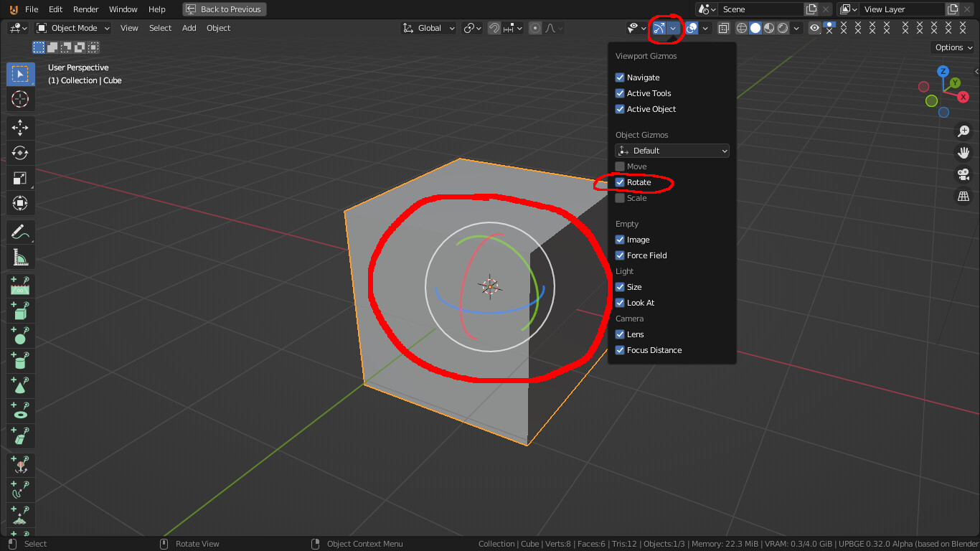Viewport: 980px width, 551px height.
Task: Expand the Options dropdown in viewport corner
Action: pos(952,47)
